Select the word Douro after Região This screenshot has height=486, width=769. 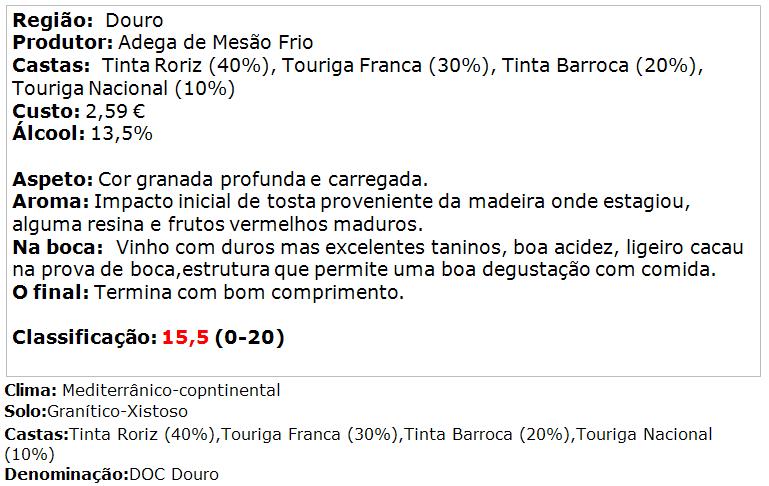click(x=134, y=21)
